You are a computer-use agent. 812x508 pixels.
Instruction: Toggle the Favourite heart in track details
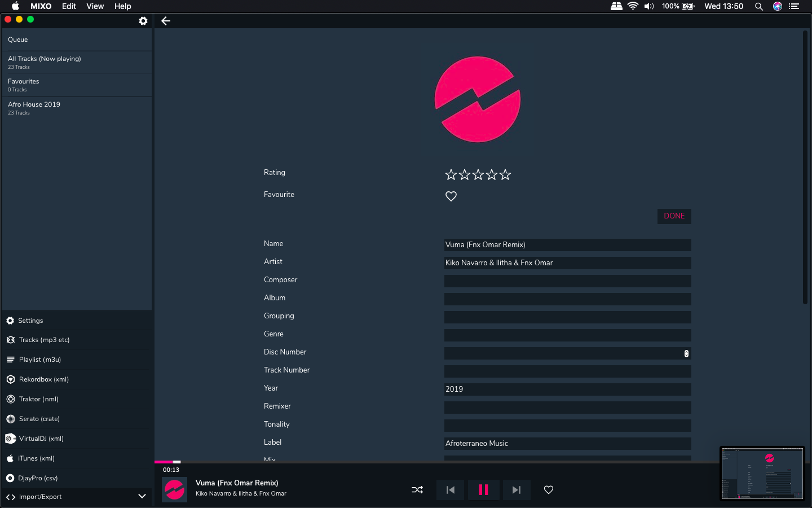click(451, 196)
